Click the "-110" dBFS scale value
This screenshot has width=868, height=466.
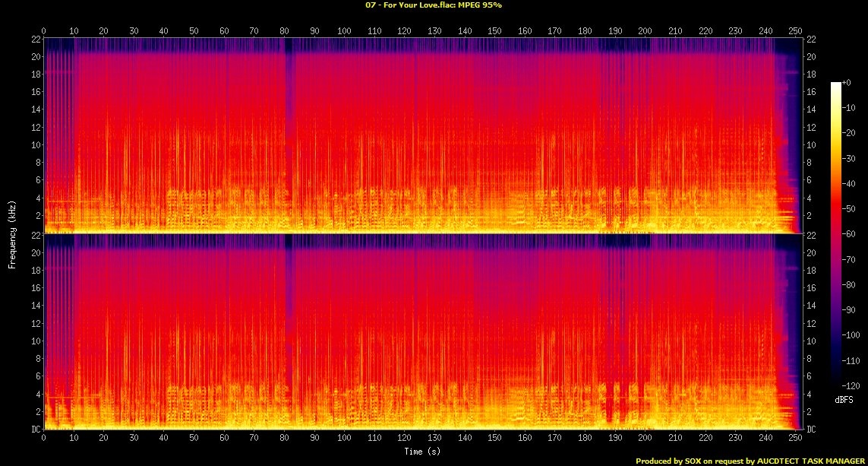851,361
